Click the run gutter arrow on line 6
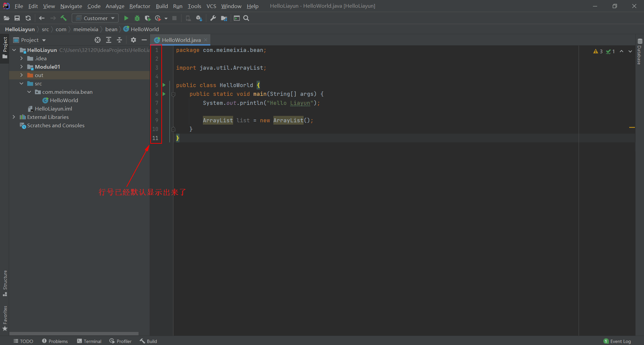Viewport: 644px width, 345px height. [164, 94]
